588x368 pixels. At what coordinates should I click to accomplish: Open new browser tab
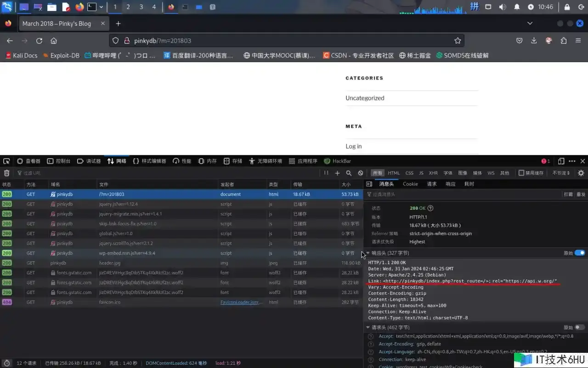click(x=118, y=23)
